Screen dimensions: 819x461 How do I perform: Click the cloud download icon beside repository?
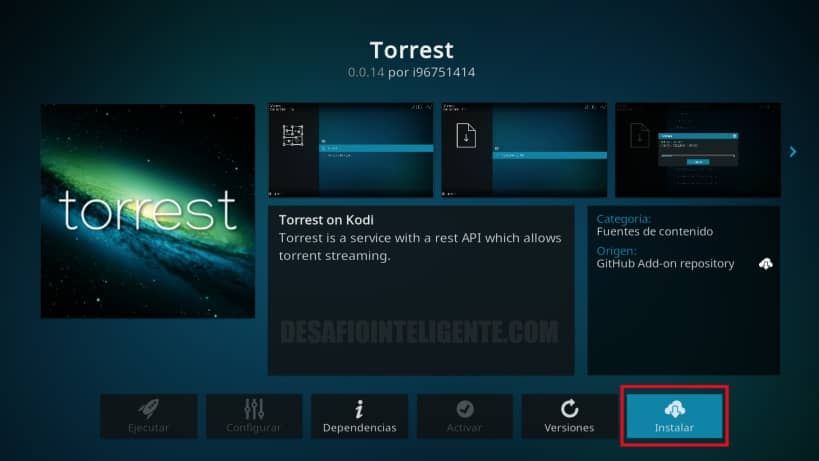pos(766,264)
